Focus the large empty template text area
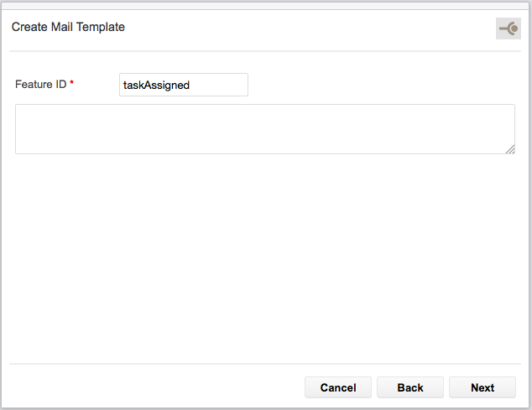532x410 pixels. tap(265, 129)
